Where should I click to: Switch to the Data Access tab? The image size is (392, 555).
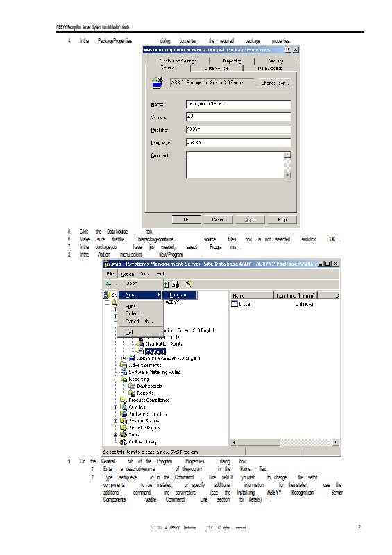click(270, 68)
